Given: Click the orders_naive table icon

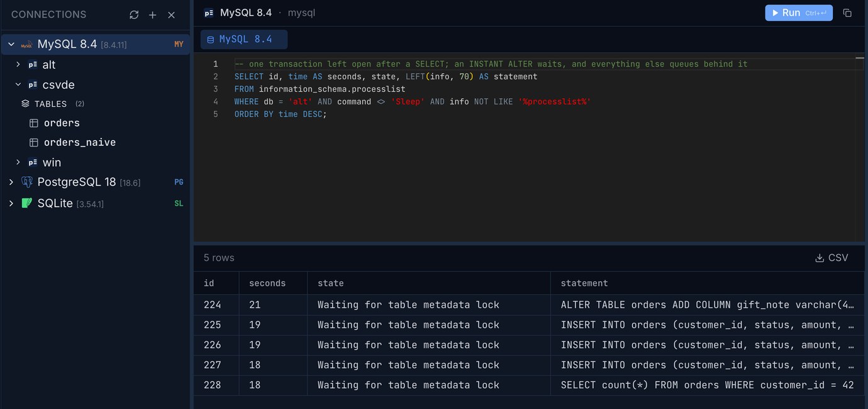Looking at the screenshot, I should [34, 142].
